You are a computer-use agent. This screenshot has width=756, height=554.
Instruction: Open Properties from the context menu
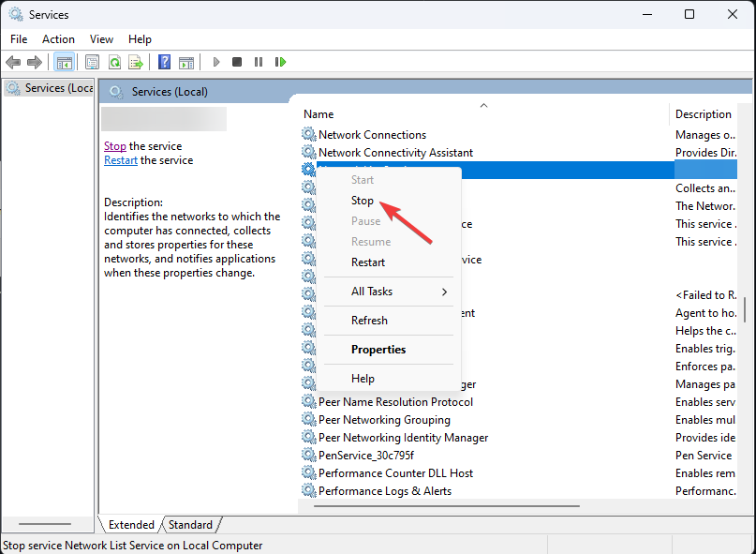pos(378,350)
